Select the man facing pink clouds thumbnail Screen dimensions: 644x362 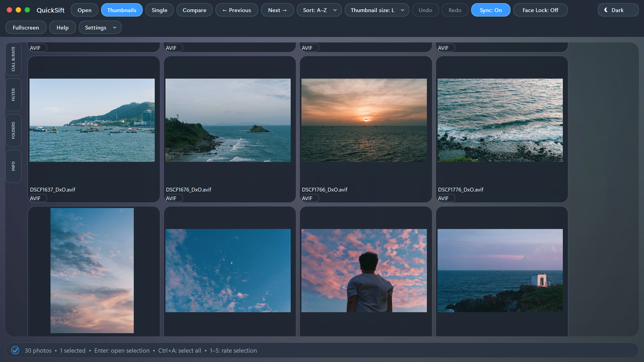pos(364,271)
